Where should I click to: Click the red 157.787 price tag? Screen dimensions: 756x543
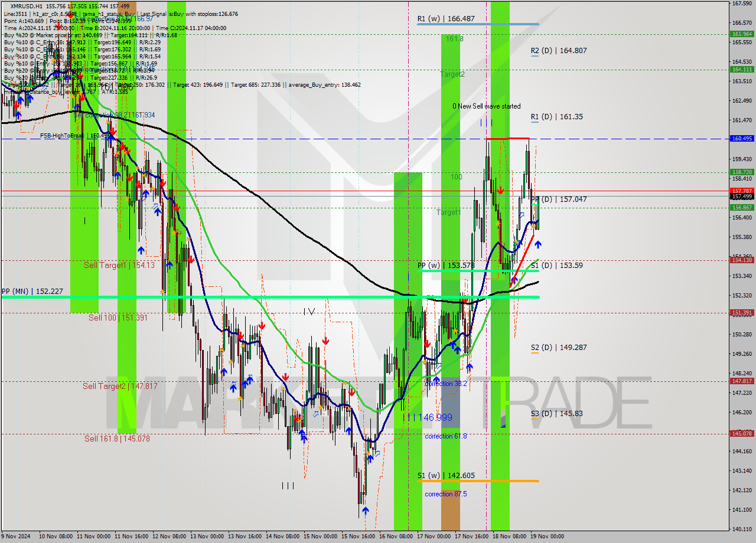[742, 191]
